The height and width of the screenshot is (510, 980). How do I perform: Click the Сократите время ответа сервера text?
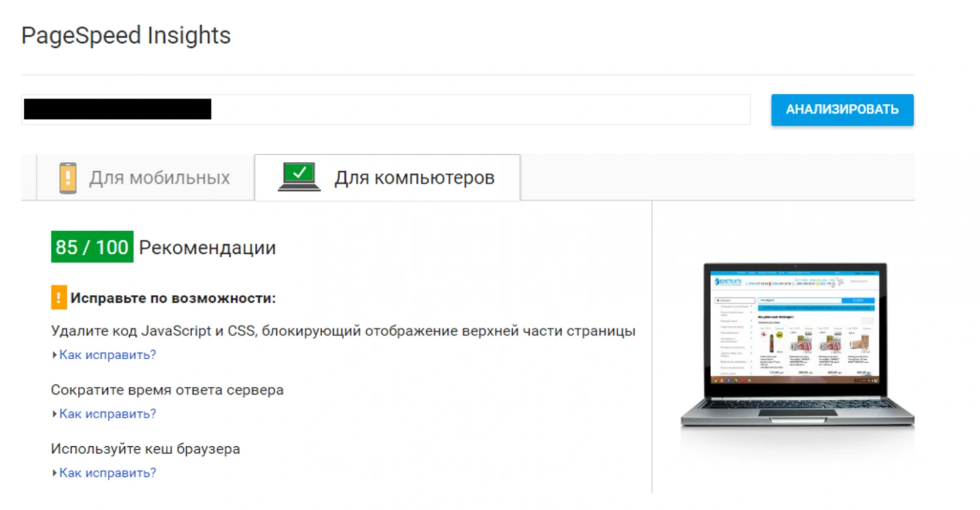point(167,390)
